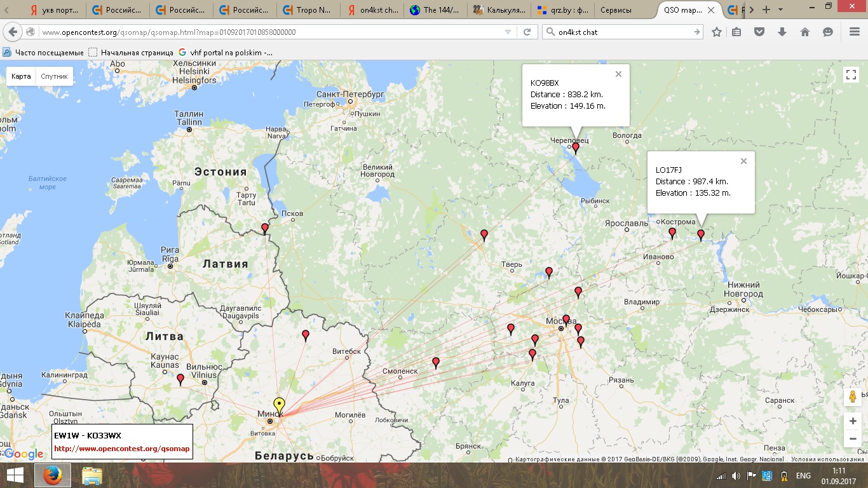Bookmark this page with the star icon

coord(717,32)
